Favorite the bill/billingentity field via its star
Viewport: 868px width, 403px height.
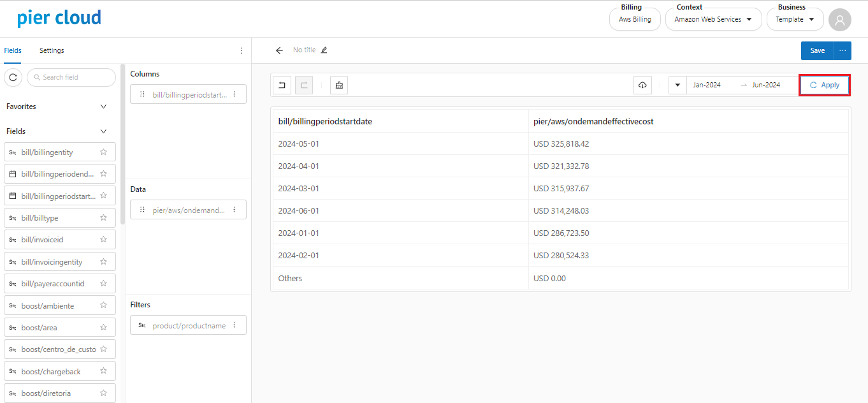103,152
